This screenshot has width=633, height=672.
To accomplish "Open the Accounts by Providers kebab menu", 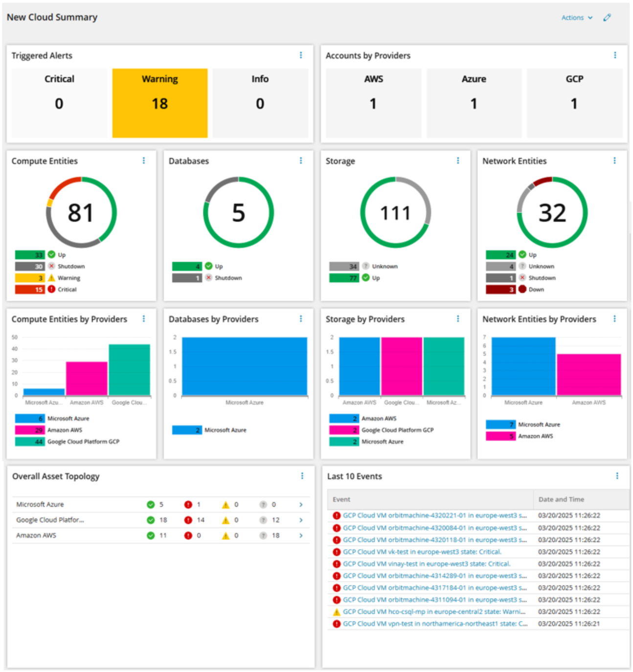I will point(615,55).
